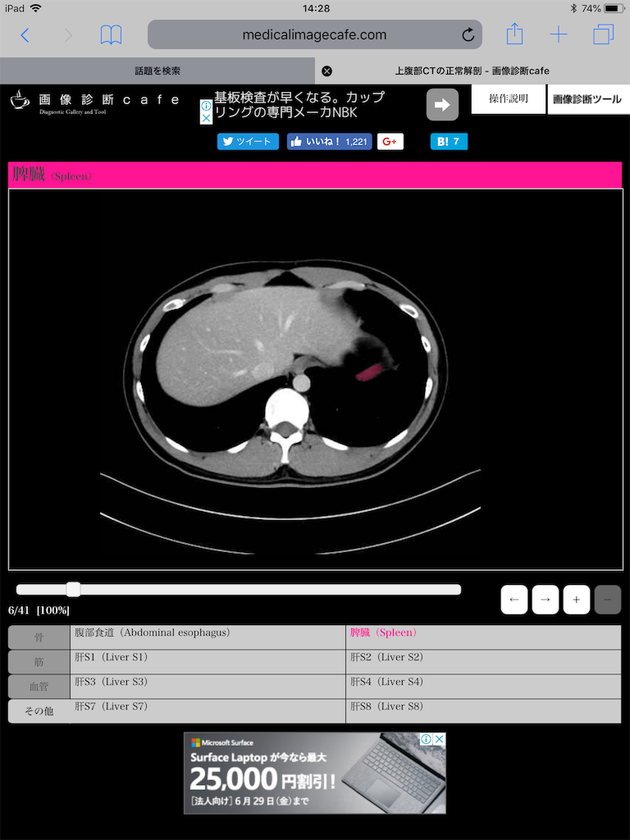Click the Google+ share button
Image resolution: width=630 pixels, height=840 pixels.
(x=390, y=141)
